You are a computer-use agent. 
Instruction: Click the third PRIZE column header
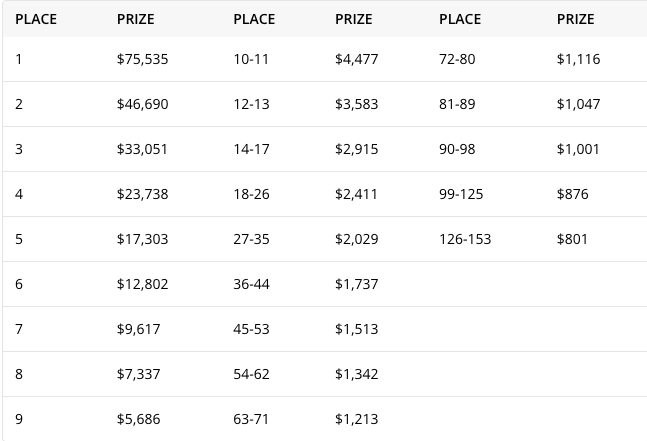576,19
